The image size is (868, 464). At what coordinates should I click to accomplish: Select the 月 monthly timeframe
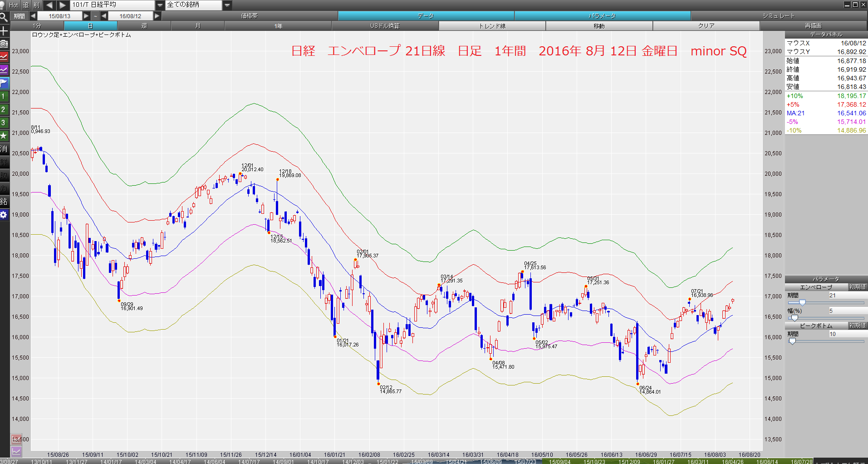click(x=198, y=26)
